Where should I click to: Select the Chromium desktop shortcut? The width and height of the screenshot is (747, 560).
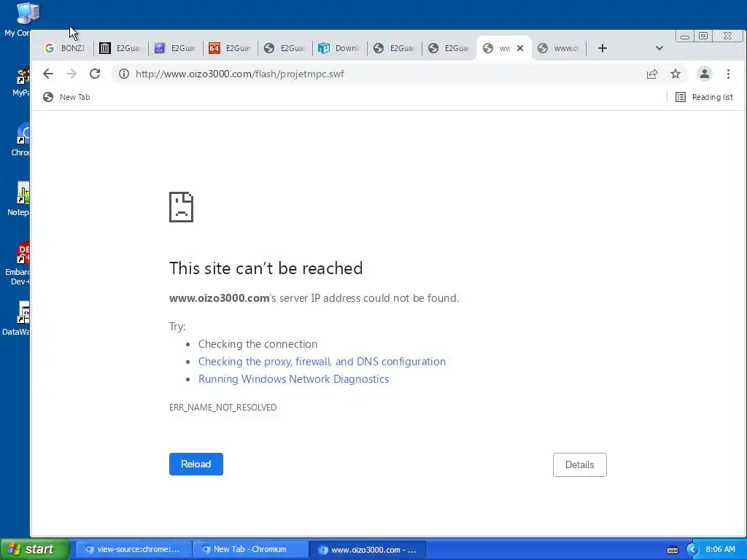point(20,139)
